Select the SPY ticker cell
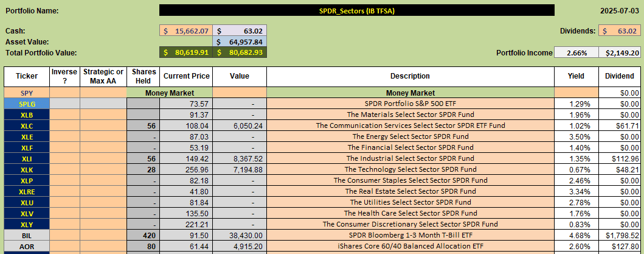Viewport: 644px width, 254px height. pos(27,93)
